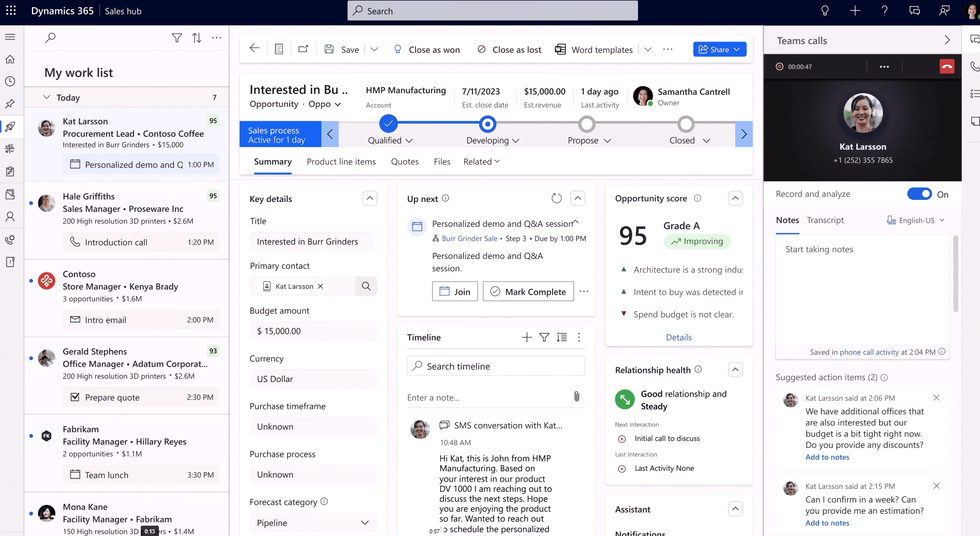
Task: Expand the Qualified stage flyout
Action: (409, 141)
